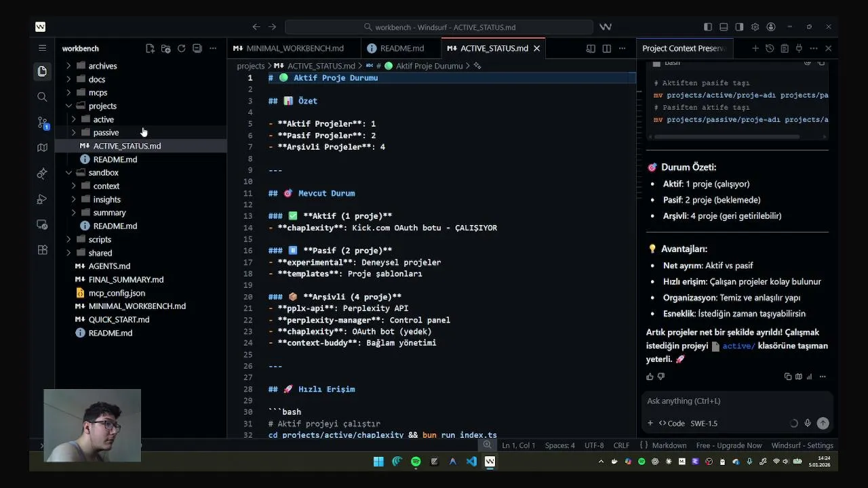Create a new folder in explorer
Image resolution: width=868 pixels, height=488 pixels.
tap(165, 49)
